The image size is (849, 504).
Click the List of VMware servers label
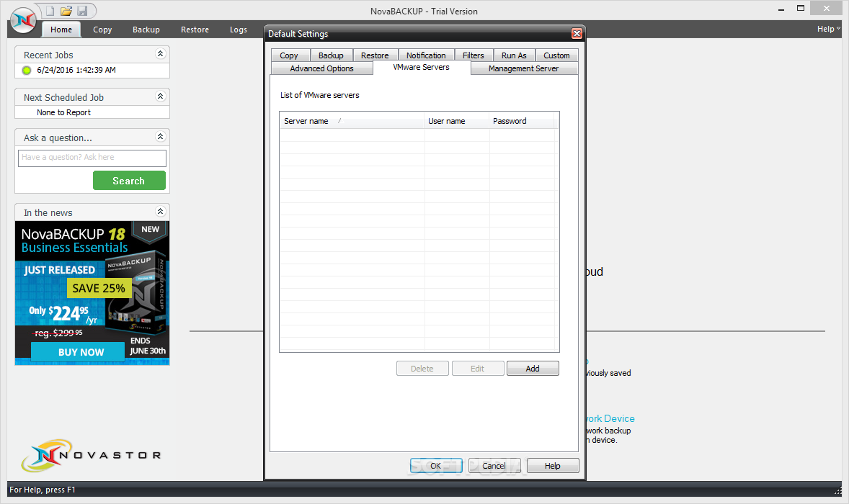[x=319, y=95]
